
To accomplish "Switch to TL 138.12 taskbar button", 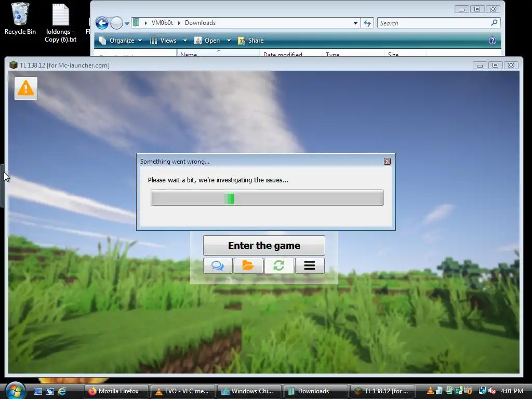I will pos(382,391).
